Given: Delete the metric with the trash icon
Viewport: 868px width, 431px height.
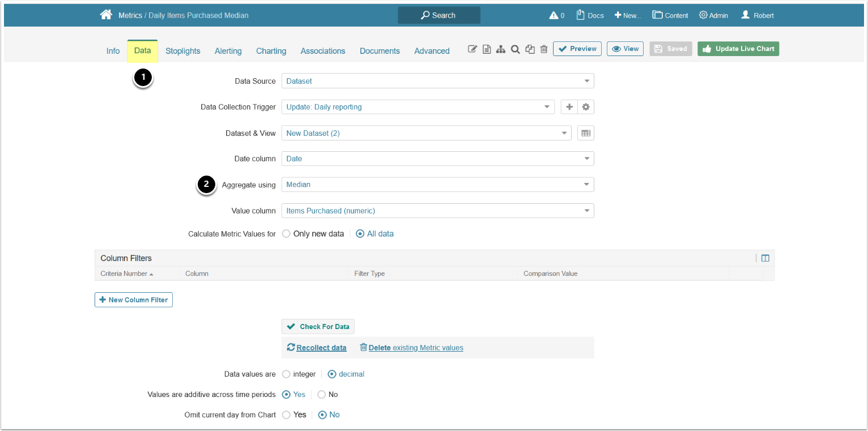Looking at the screenshot, I should point(544,49).
